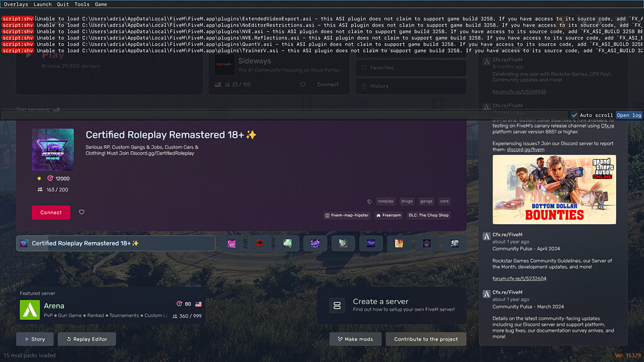Favorite Certified Roleplay with heart icon

[82, 212]
